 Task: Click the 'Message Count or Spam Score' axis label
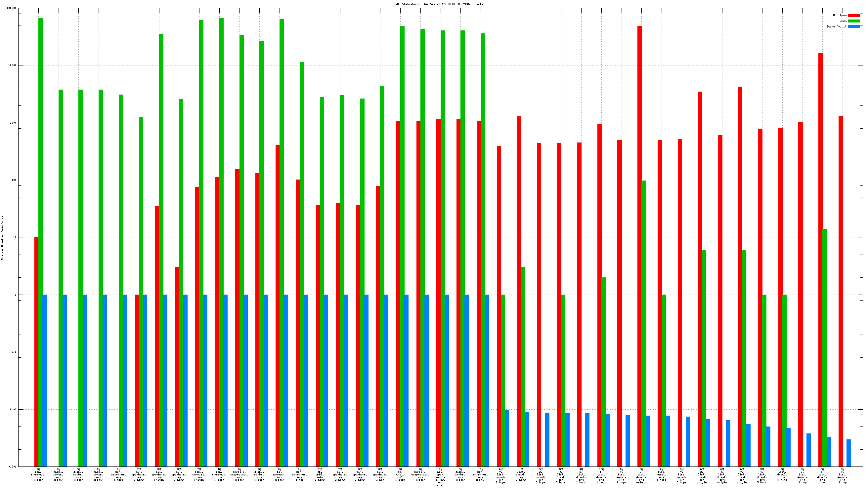coord(2,238)
